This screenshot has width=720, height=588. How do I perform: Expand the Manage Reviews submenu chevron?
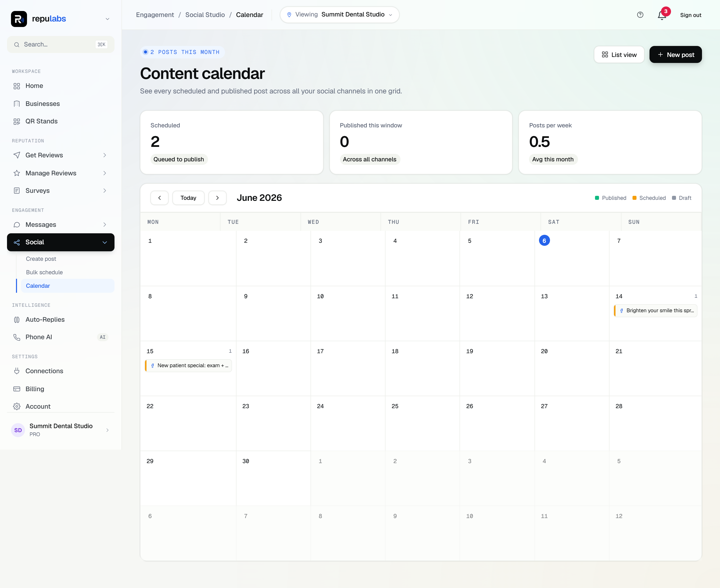click(105, 173)
